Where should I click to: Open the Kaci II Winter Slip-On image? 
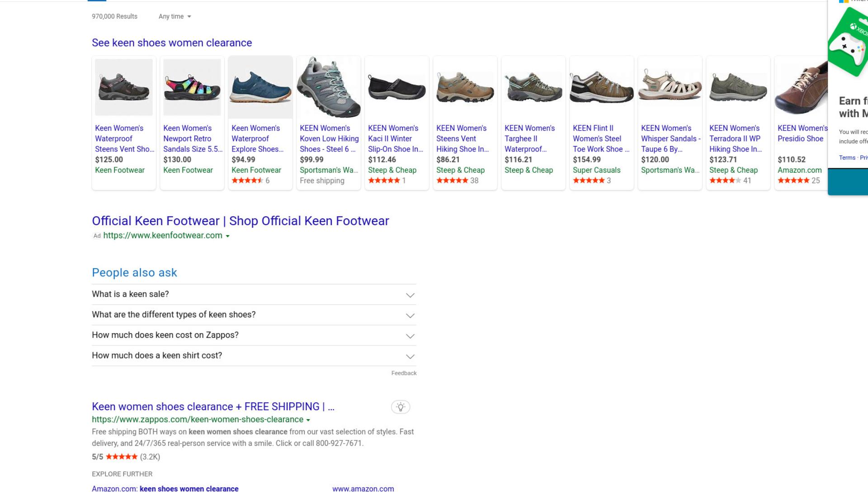point(397,87)
